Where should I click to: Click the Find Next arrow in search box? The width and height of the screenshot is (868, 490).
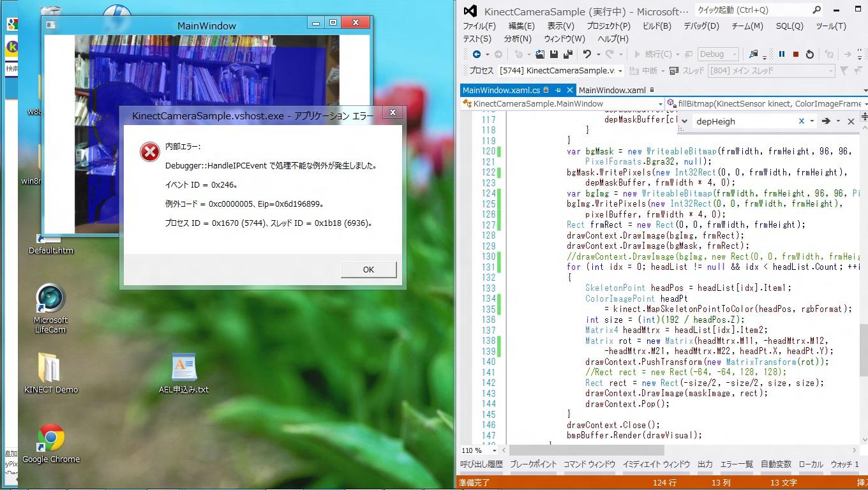(826, 121)
